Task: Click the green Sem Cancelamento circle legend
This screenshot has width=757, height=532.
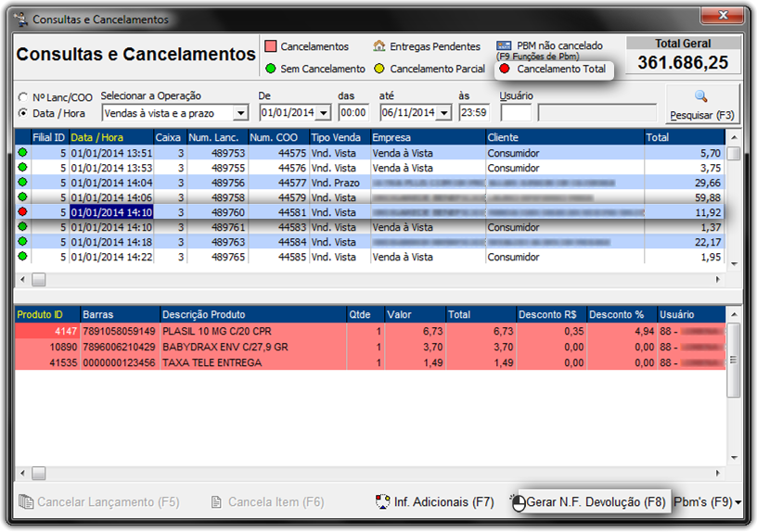Action: (271, 69)
